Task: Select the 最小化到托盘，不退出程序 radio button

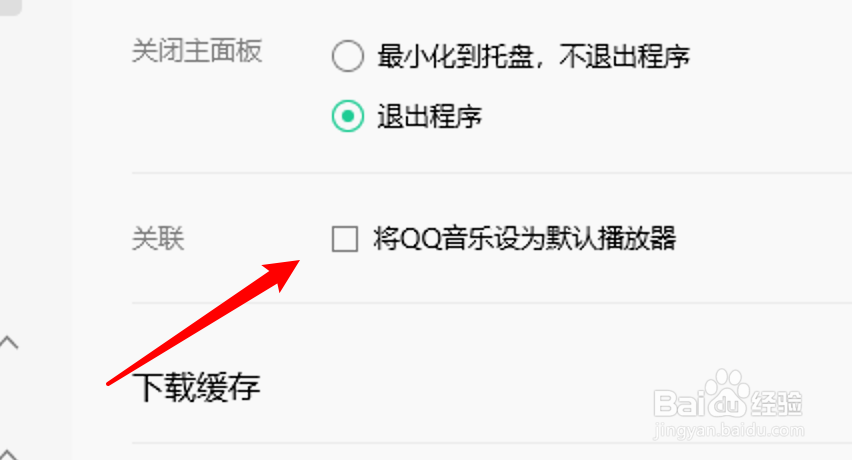Action: point(348,56)
